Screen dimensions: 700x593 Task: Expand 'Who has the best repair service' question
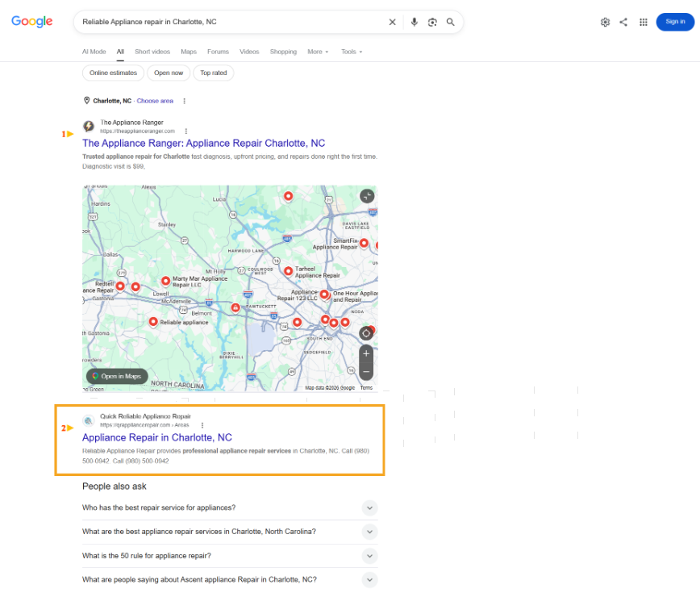(230, 508)
